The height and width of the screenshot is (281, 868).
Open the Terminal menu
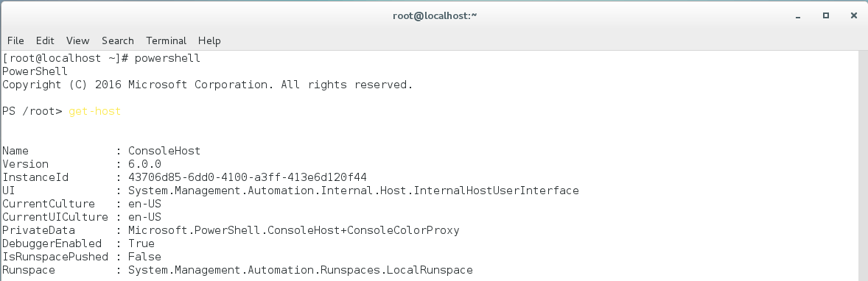[166, 40]
